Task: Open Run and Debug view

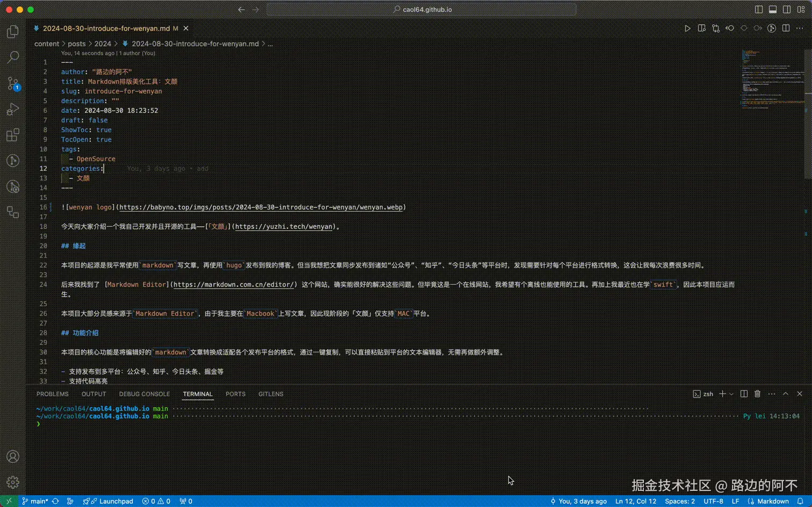Action: click(x=13, y=109)
